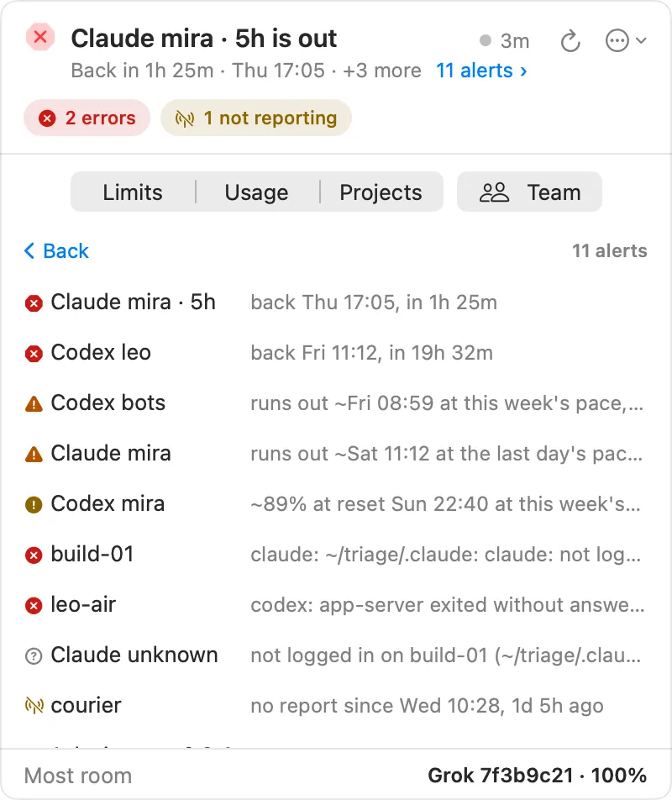Click warning triangle on Codex bots row
This screenshot has width=672, height=800.
coord(34,404)
